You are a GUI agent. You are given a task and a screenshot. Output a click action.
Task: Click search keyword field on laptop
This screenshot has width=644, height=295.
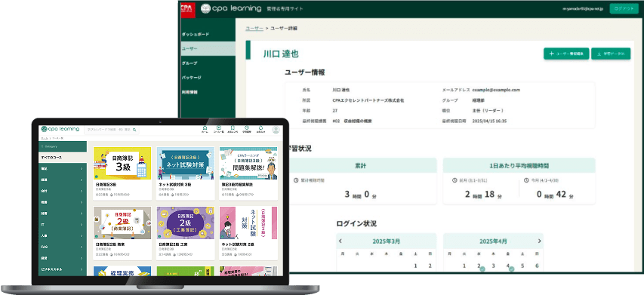click(111, 130)
